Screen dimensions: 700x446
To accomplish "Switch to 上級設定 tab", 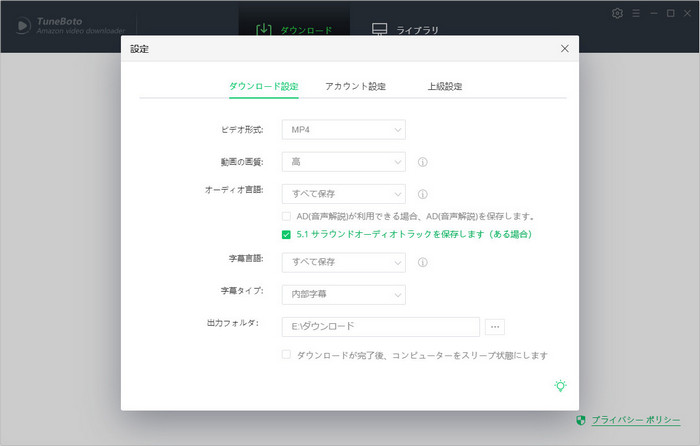I will [x=445, y=86].
